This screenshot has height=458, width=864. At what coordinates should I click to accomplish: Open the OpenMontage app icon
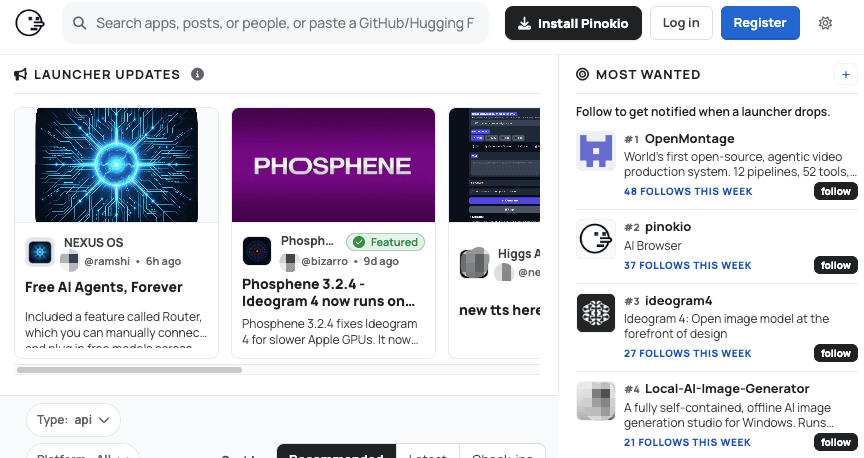(x=596, y=151)
